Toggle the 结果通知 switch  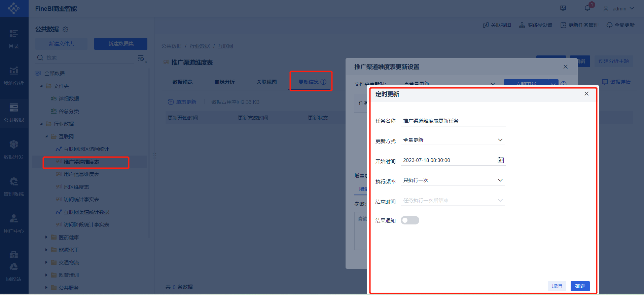(x=410, y=220)
